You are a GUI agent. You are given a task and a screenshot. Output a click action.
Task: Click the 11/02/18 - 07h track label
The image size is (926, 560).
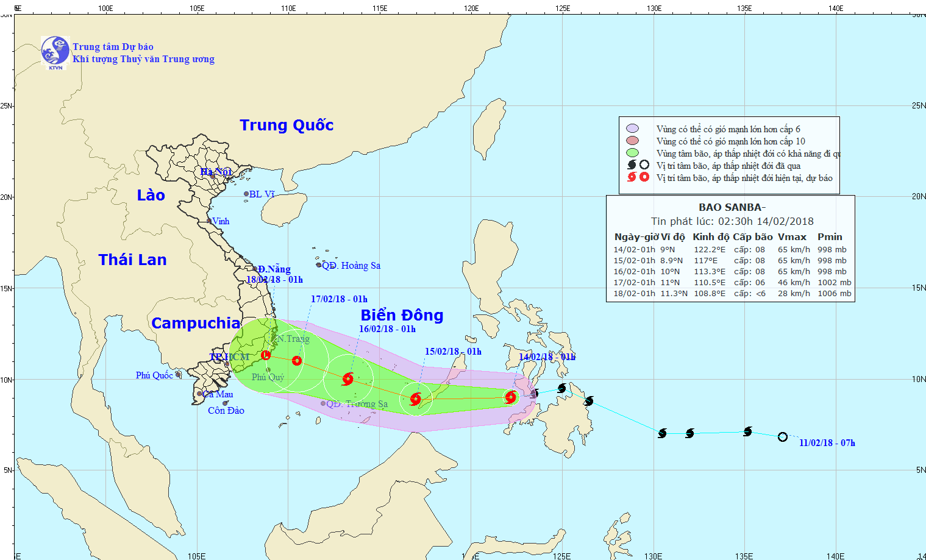tap(827, 443)
